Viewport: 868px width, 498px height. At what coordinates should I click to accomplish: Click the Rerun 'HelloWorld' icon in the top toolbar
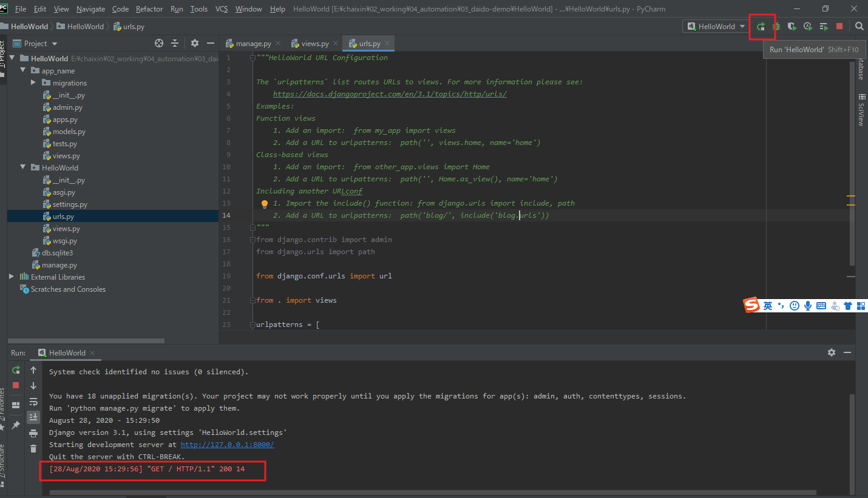point(761,26)
